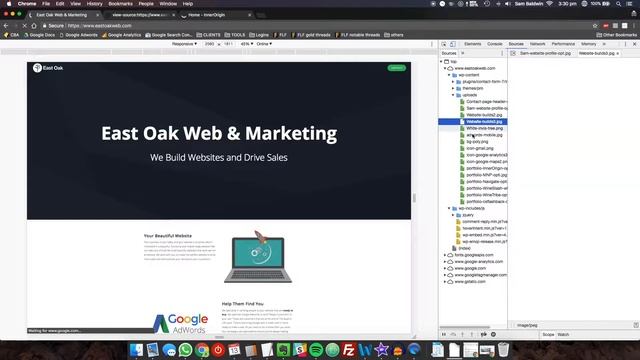Open the Online throttling dropdown
The image size is (640, 360).
[x=264, y=44]
